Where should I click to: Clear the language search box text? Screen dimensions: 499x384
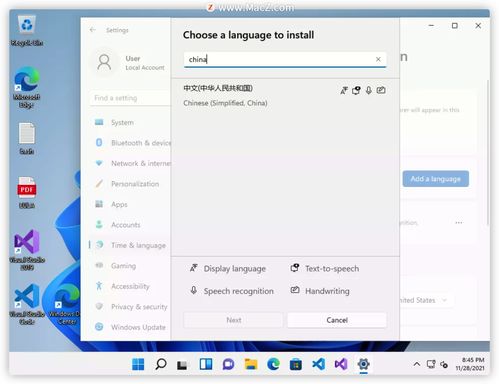point(378,59)
